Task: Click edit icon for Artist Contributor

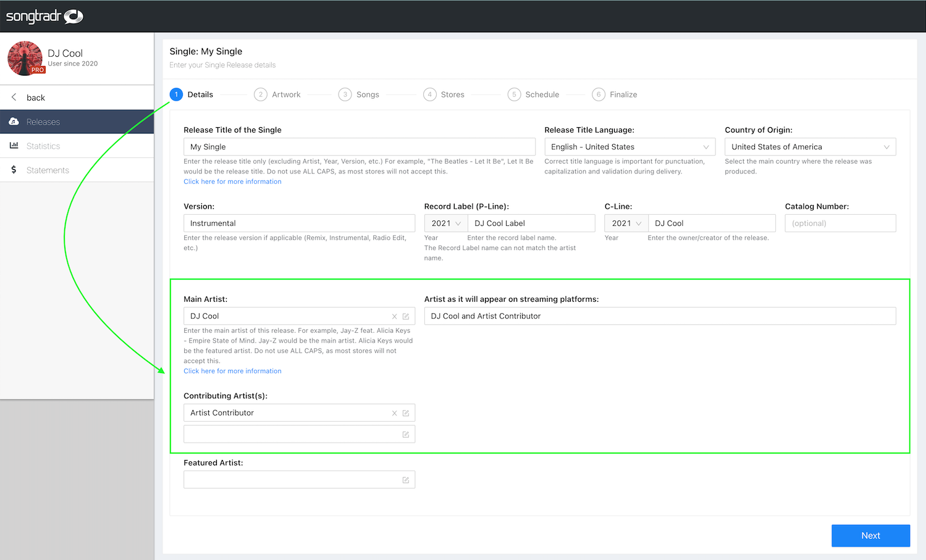Action: (406, 413)
